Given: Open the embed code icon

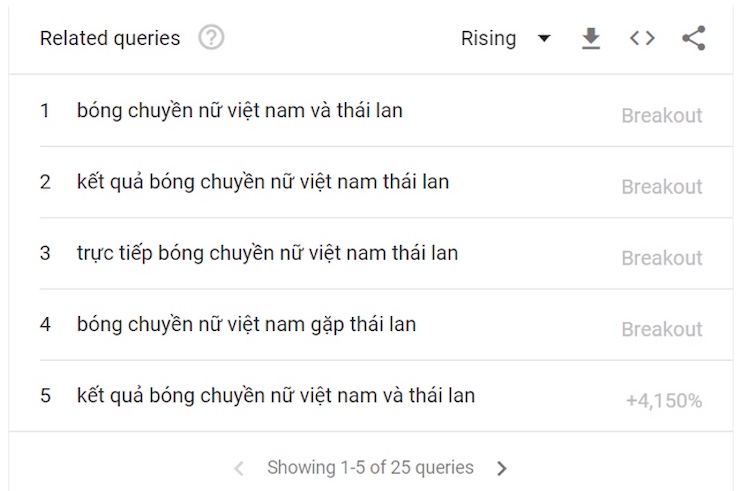Looking at the screenshot, I should (642, 38).
